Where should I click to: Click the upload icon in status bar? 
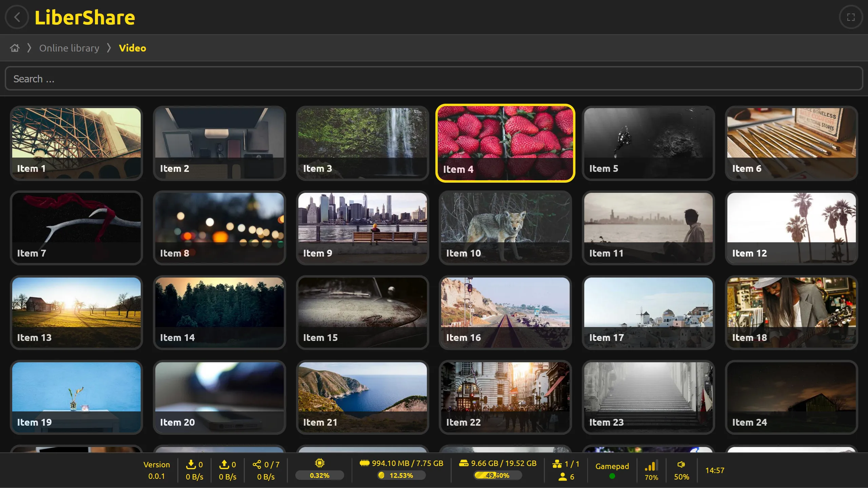coord(224,464)
